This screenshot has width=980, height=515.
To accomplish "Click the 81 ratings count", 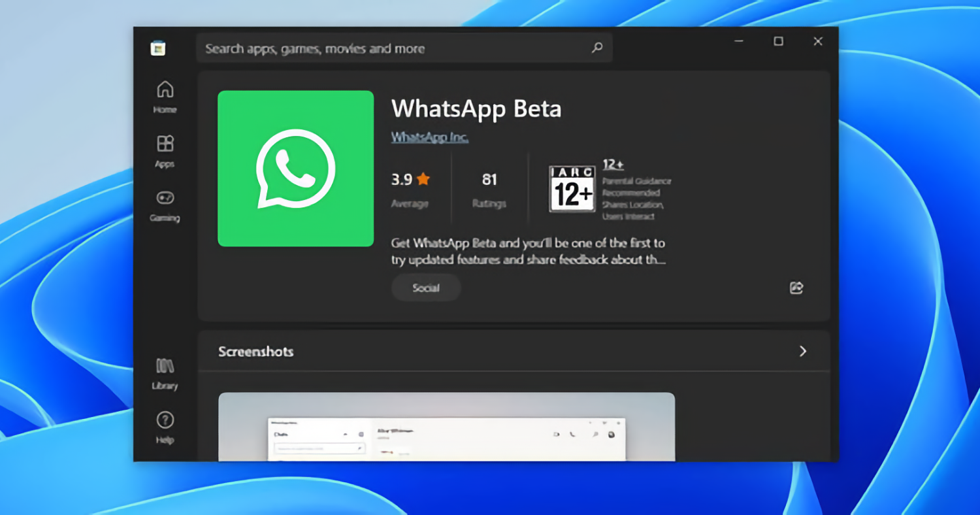I will point(489,179).
